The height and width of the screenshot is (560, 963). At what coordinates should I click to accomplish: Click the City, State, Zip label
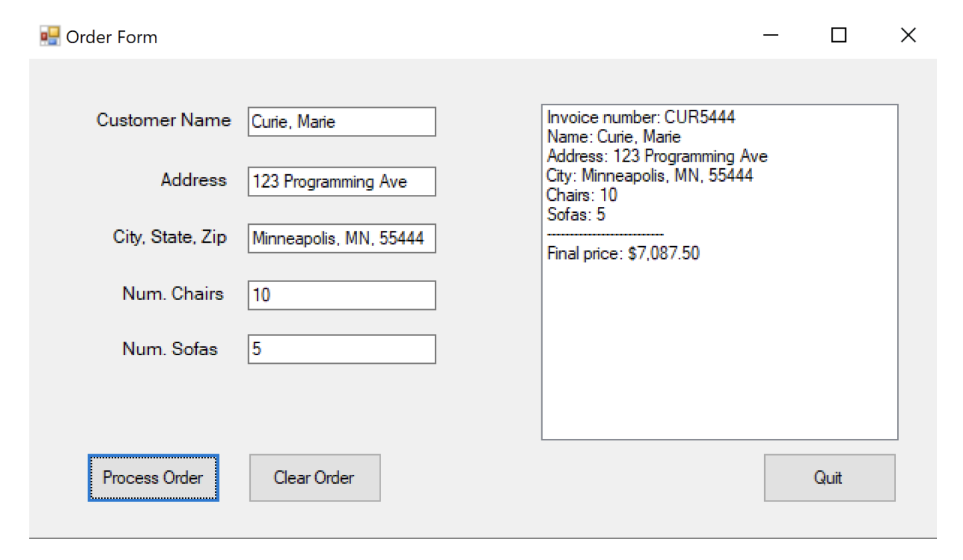[x=170, y=237]
